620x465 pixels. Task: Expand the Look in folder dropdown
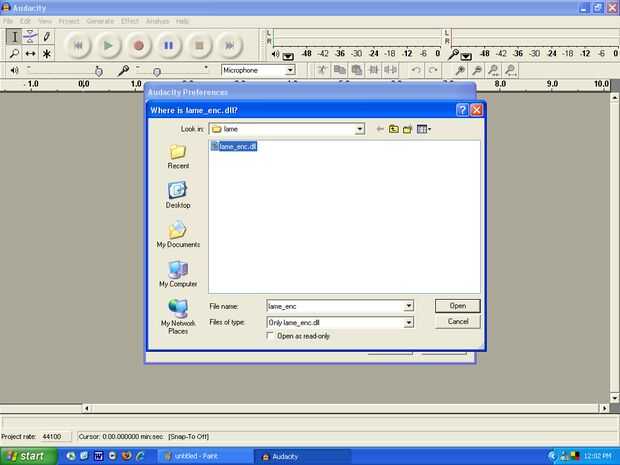[359, 129]
